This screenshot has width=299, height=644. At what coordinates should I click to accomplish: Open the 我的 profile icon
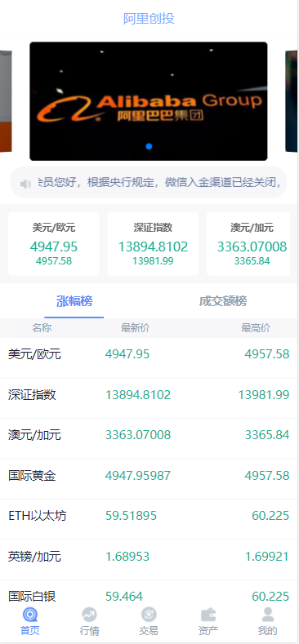click(268, 615)
